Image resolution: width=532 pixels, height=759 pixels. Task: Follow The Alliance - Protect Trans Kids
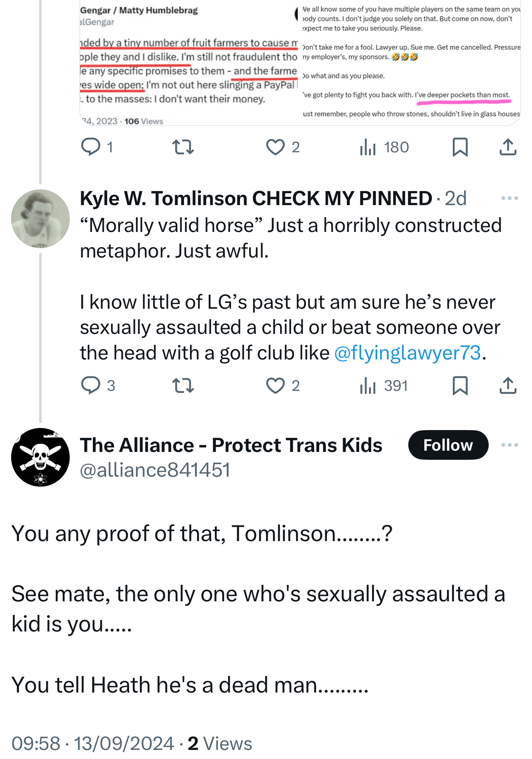coord(448,445)
